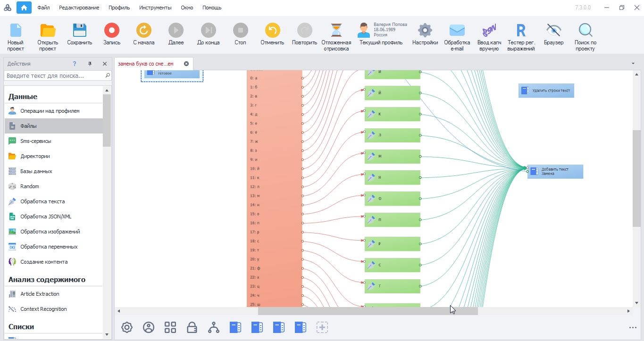Screen dimensions: 644x341
Task: Click the lock icon in bottom toolbar
Action: click(x=192, y=327)
